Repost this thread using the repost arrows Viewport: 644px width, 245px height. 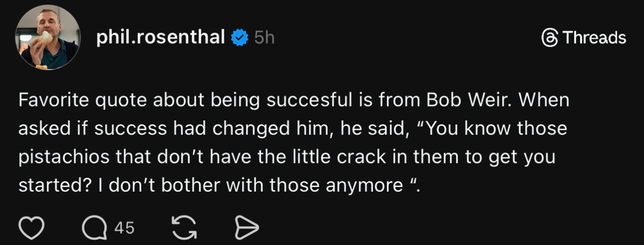184,229
